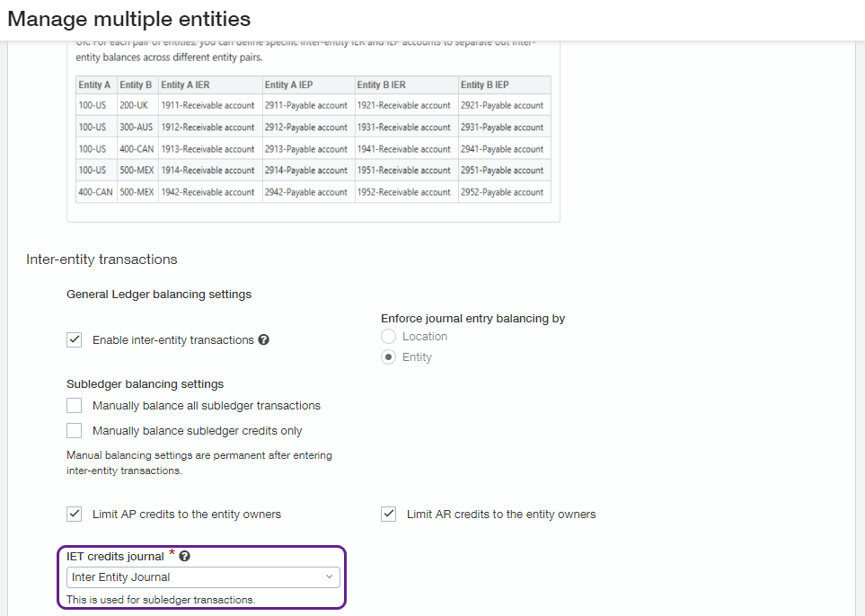Check Manually balance subledger credits only
The image size is (865, 616).
pyautogui.click(x=74, y=430)
